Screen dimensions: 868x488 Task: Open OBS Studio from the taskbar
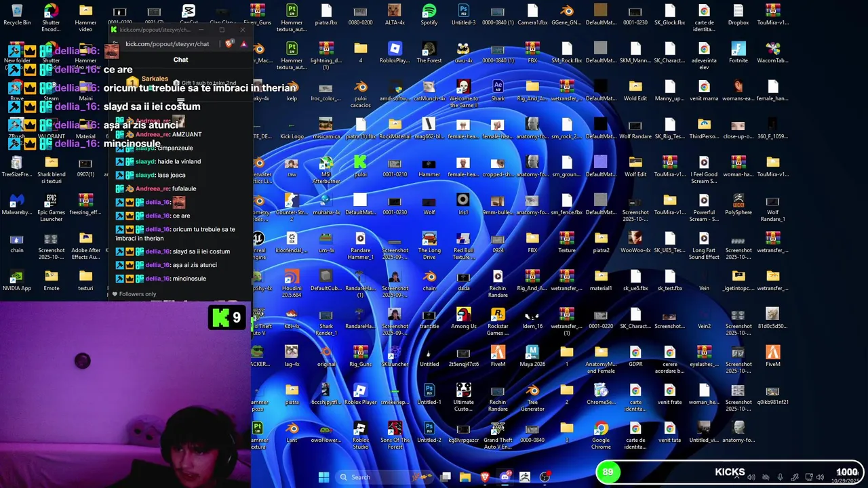coord(545,477)
